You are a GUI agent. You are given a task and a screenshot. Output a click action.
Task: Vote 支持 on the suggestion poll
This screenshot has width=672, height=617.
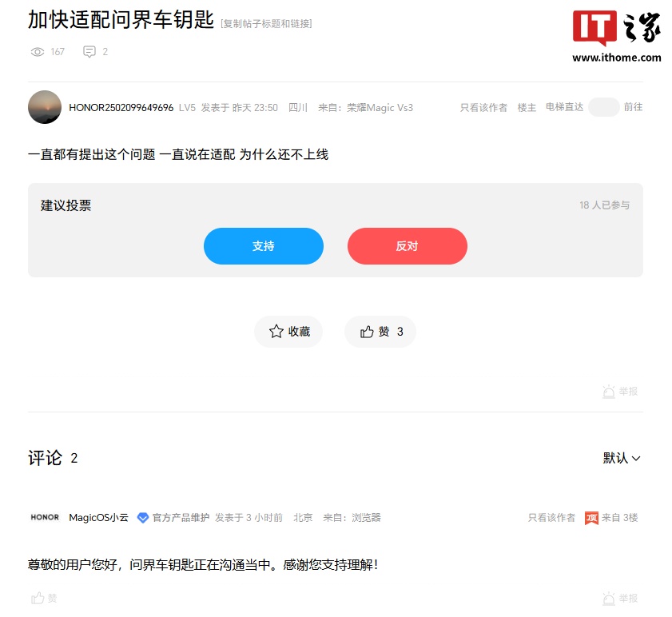(x=264, y=246)
